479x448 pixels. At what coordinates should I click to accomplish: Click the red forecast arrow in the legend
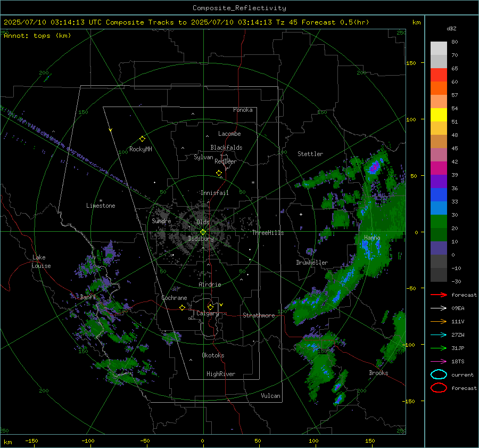pos(439,295)
